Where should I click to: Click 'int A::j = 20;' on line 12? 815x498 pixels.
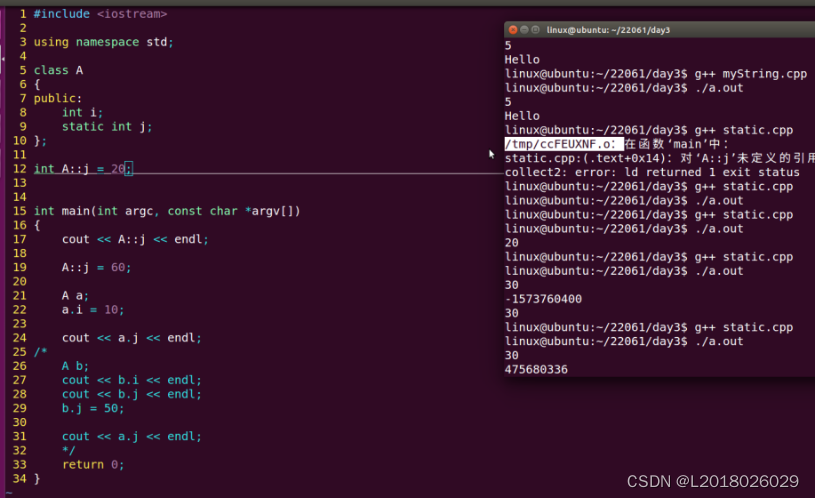pyautogui.click(x=83, y=169)
